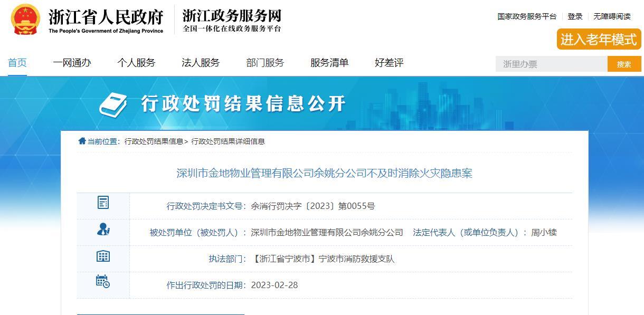Click the calendar icon in 处罚日期 row
644x315 pixels.
coord(103,281)
